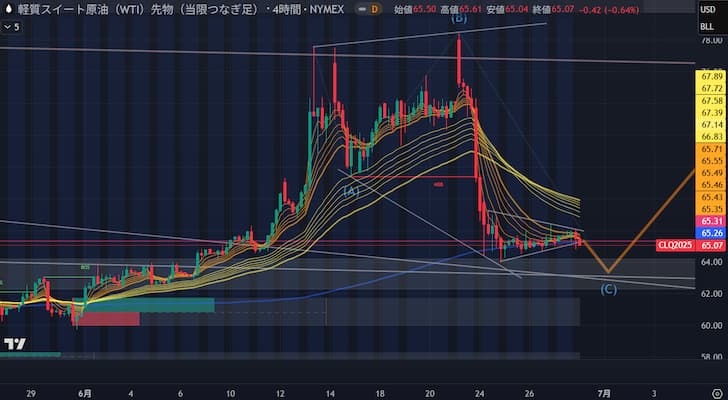Click the CLQ2025 symbol price label

point(675,245)
